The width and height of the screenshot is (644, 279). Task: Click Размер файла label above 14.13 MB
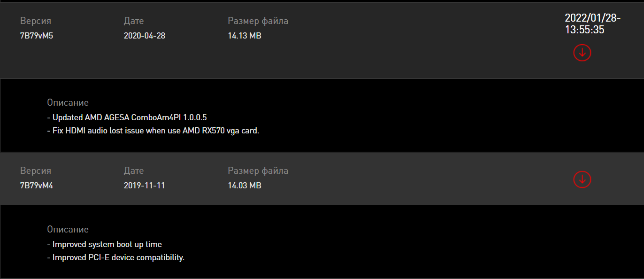(x=258, y=21)
